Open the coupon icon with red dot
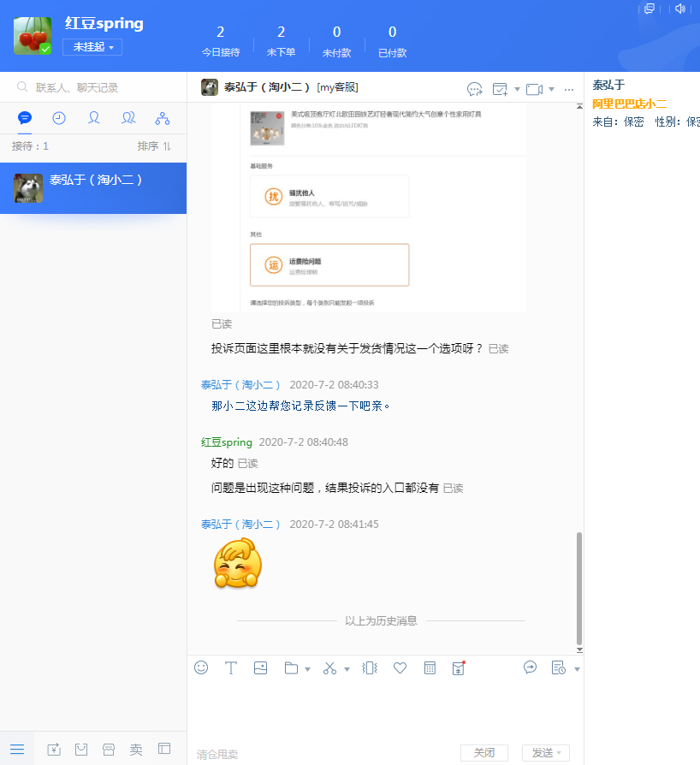The image size is (700, 765). tap(459, 668)
